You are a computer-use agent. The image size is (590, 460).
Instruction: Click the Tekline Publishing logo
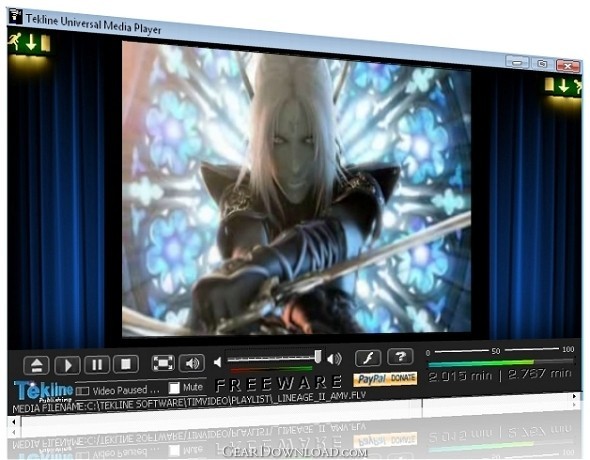pyautogui.click(x=43, y=391)
